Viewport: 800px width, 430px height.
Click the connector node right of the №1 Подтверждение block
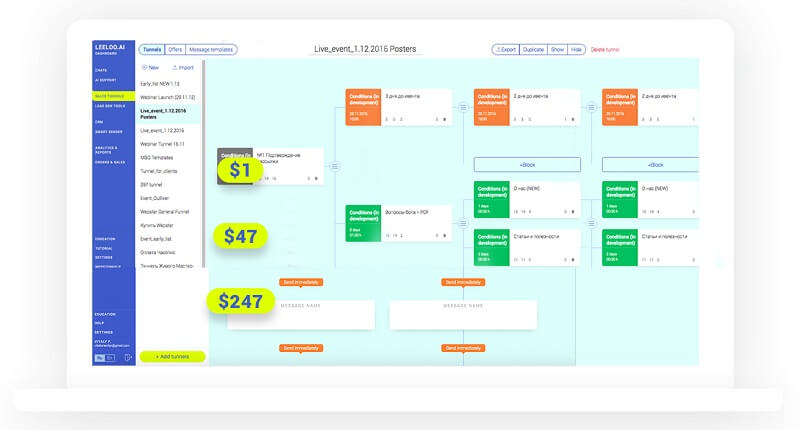(x=335, y=166)
